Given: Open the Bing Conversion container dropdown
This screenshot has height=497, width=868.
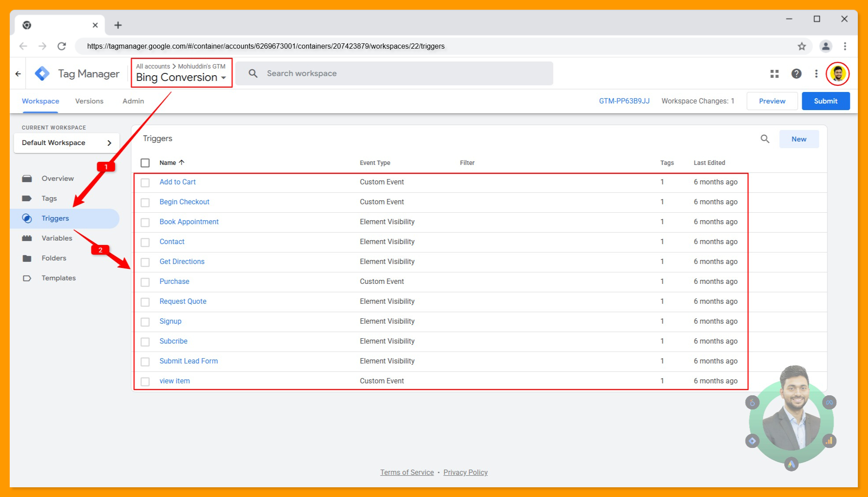Looking at the screenshot, I should tap(181, 77).
